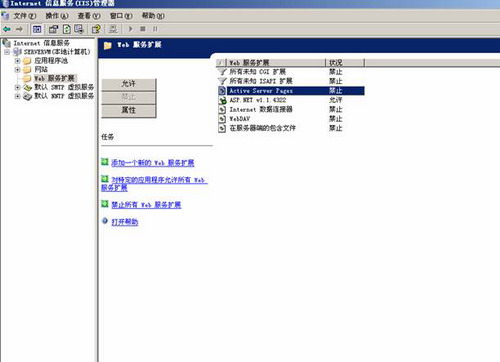Click the 允许 button
Viewport: 500px width, 362px height.
(x=129, y=84)
